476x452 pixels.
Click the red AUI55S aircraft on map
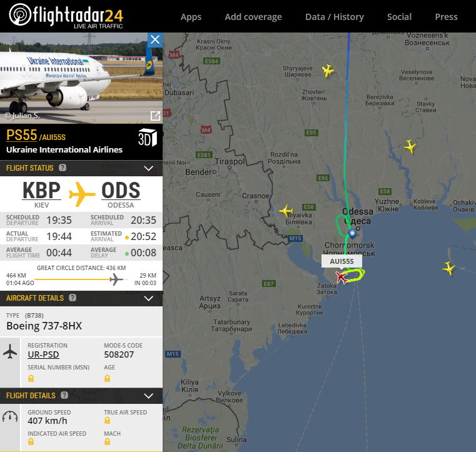(342, 278)
